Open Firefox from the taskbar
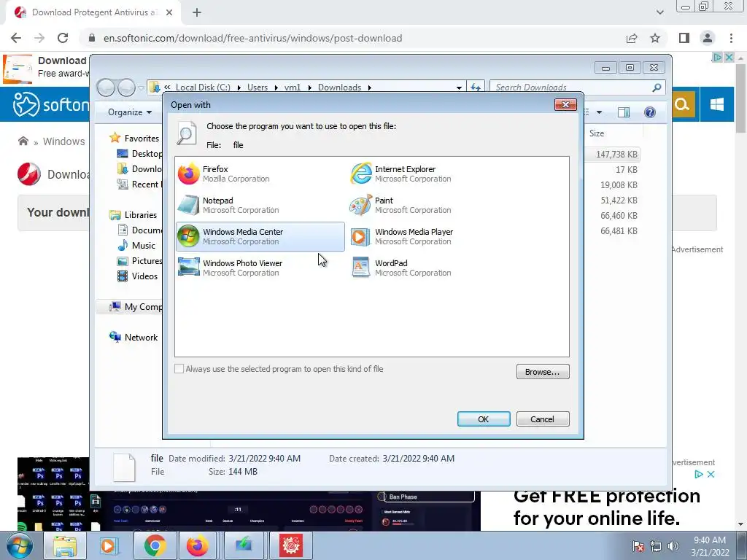The height and width of the screenshot is (560, 747). point(197,545)
